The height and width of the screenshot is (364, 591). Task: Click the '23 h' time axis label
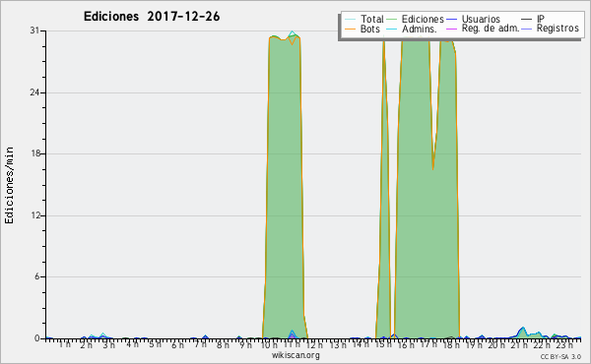pyautogui.click(x=564, y=344)
